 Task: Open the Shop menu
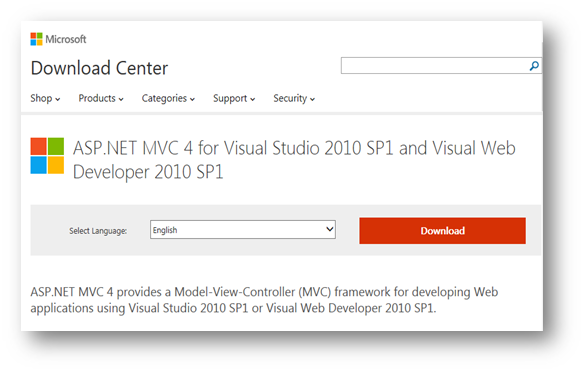45,98
